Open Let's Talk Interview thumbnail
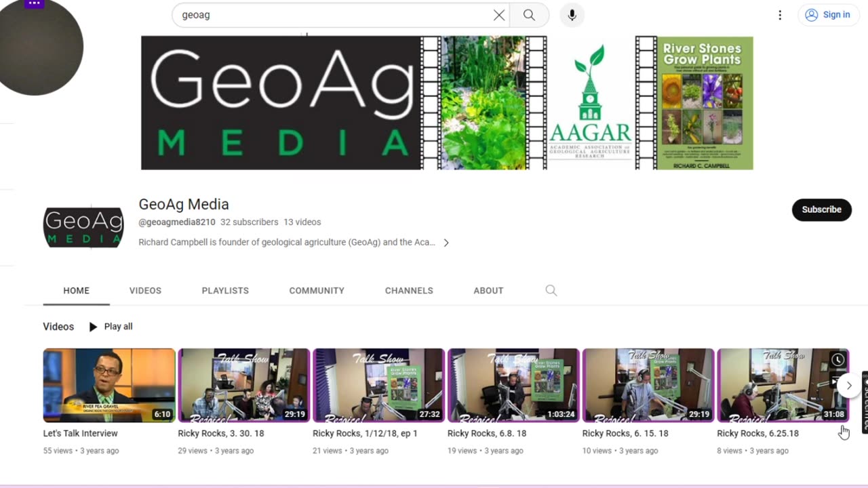 109,385
